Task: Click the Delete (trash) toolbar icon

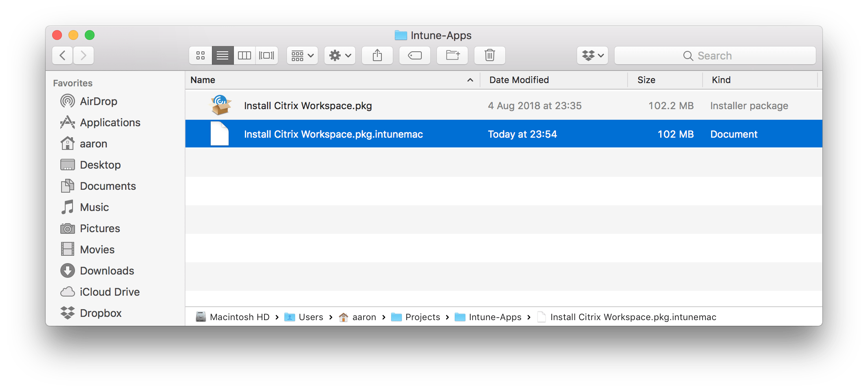Action: 489,55
